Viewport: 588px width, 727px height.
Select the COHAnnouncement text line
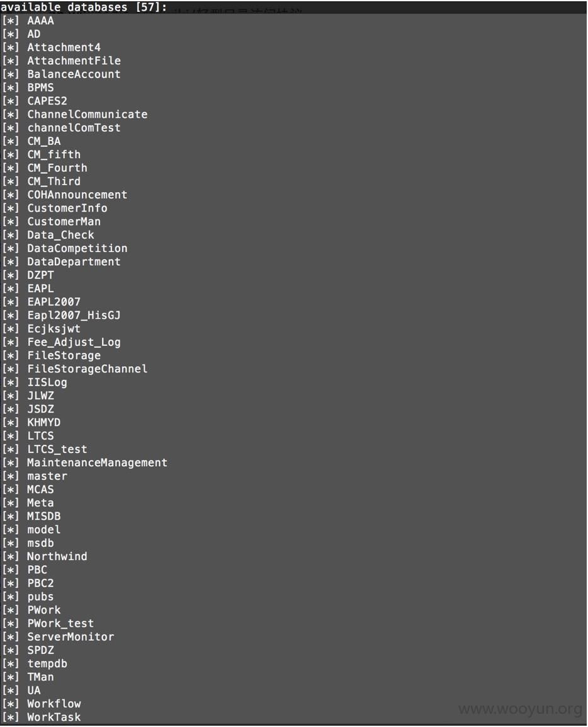tap(77, 195)
